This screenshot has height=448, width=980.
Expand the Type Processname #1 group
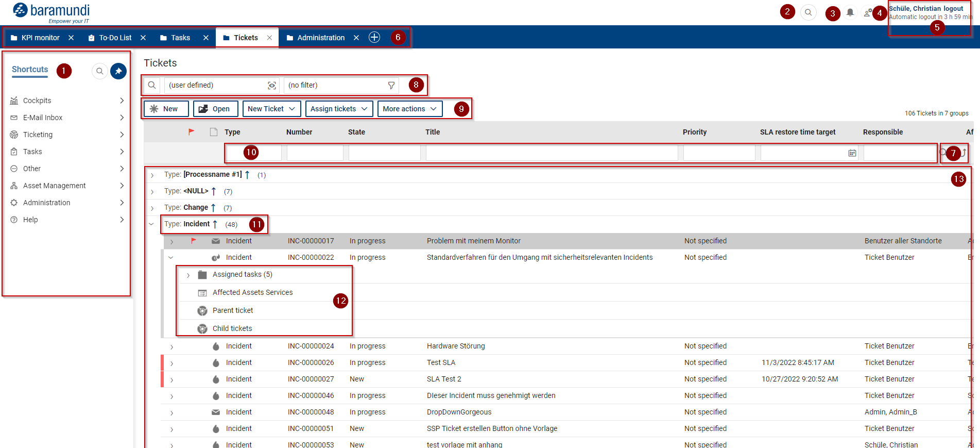tap(152, 175)
